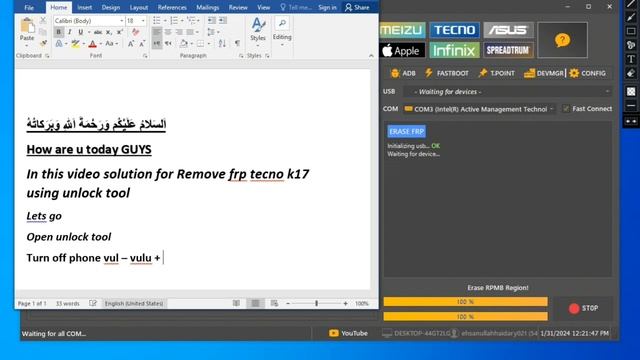Screen dimensions: 640x360
Task: Open the COM port dropdown
Action: (479, 109)
